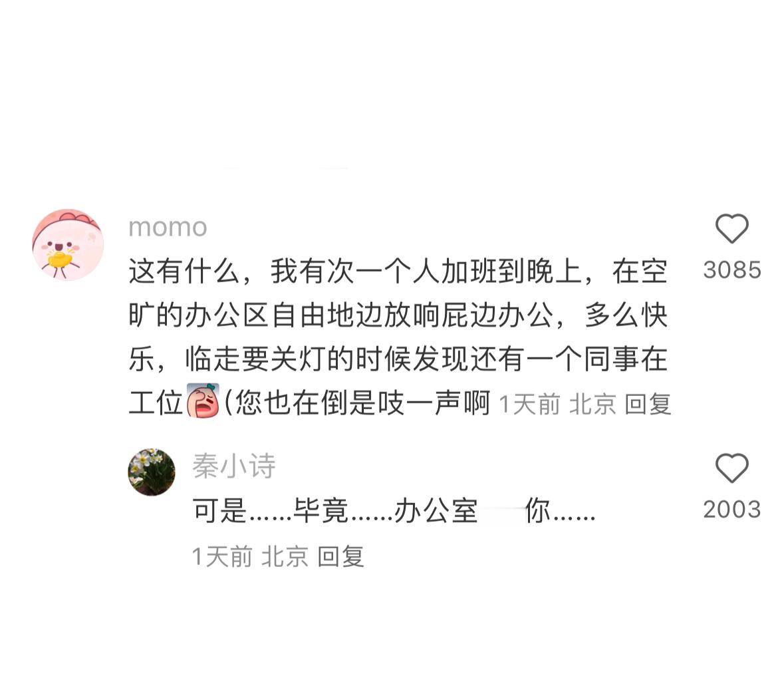Open momo's profile via the username
The width and height of the screenshot is (784, 690).
tap(168, 227)
